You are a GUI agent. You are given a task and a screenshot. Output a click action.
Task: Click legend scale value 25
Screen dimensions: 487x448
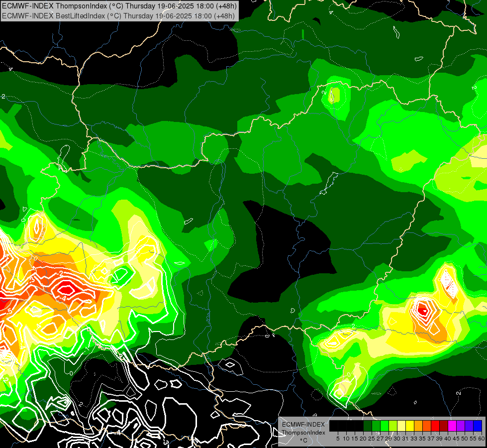[x=372, y=439]
